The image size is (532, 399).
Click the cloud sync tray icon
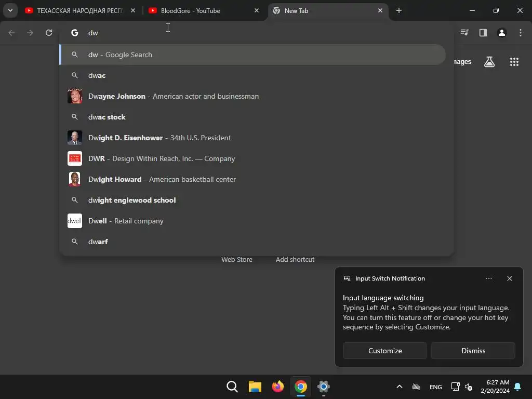click(416, 387)
